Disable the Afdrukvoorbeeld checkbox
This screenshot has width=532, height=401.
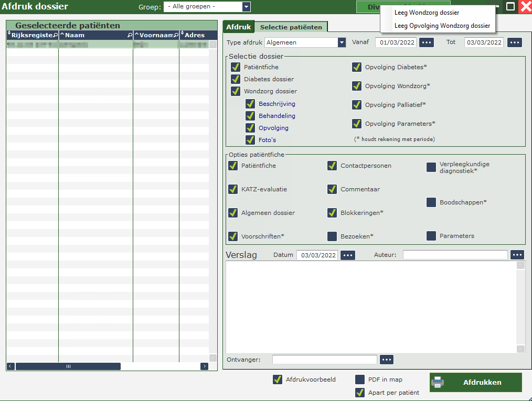[x=278, y=380]
